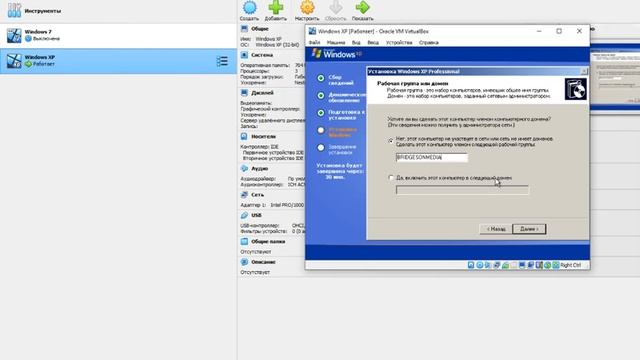Click the Завершение установки setup step
The image size is (640, 360).
click(x=342, y=149)
